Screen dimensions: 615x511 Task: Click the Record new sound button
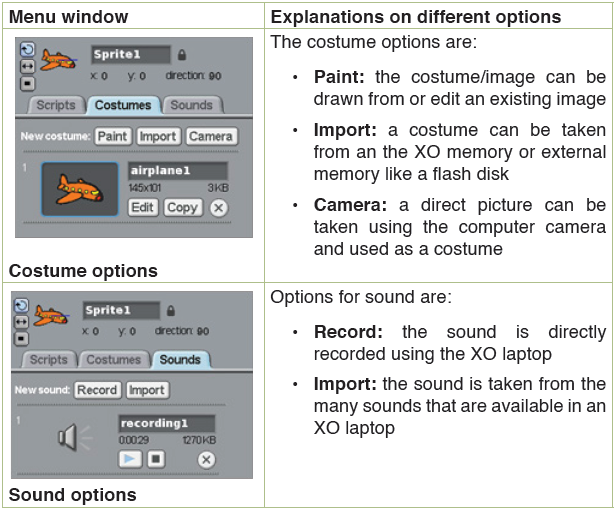click(x=97, y=390)
